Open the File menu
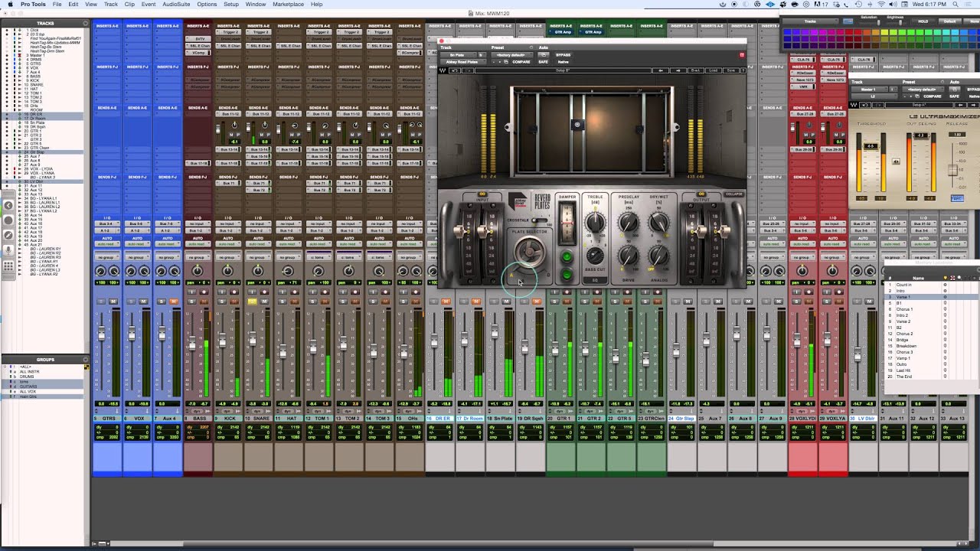The height and width of the screenshot is (551, 980). [57, 5]
